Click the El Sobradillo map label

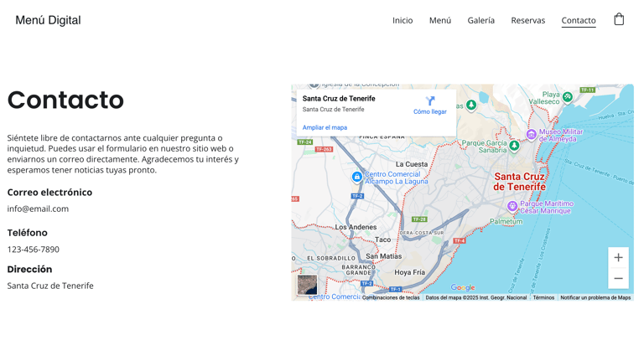click(x=331, y=259)
